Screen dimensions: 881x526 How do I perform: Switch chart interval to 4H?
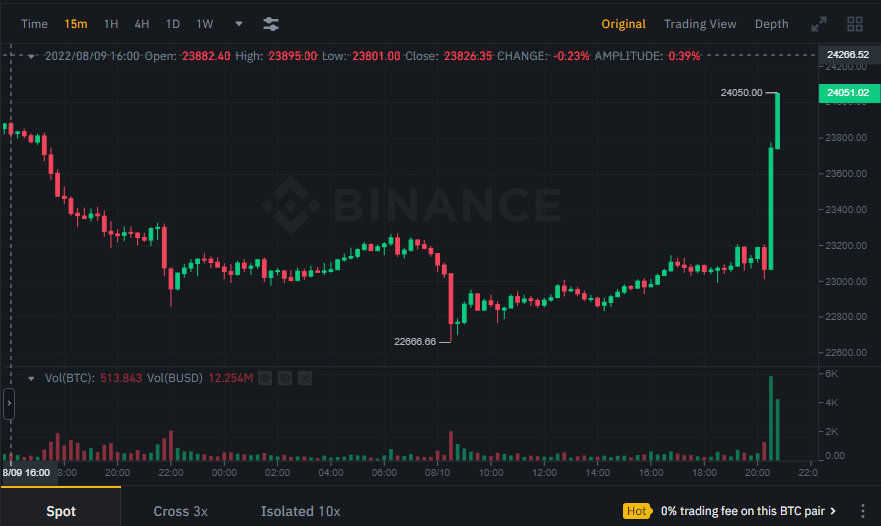tap(142, 24)
